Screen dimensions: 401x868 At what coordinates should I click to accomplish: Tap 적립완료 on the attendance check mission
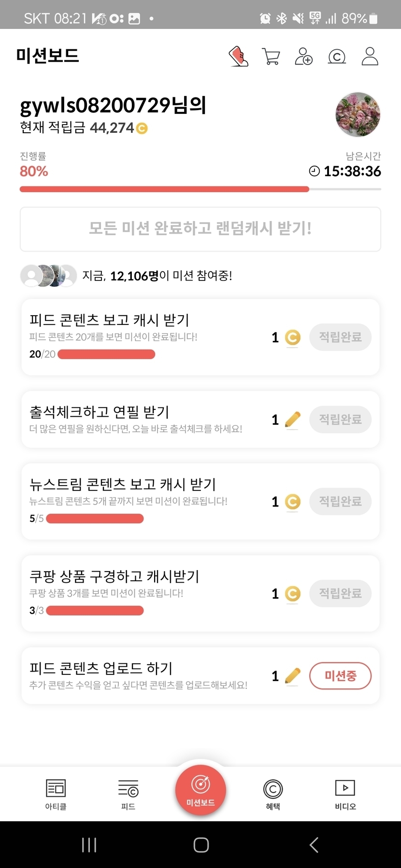coord(340,419)
